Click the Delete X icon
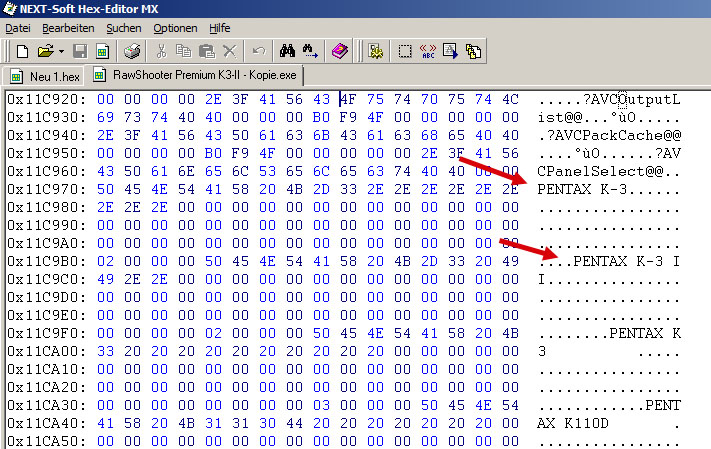 click(x=229, y=51)
